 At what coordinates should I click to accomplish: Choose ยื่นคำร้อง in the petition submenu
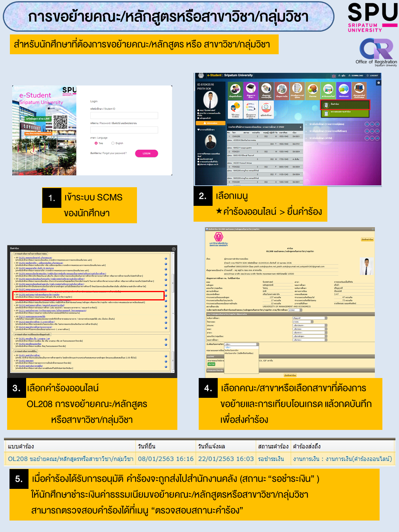(345, 104)
